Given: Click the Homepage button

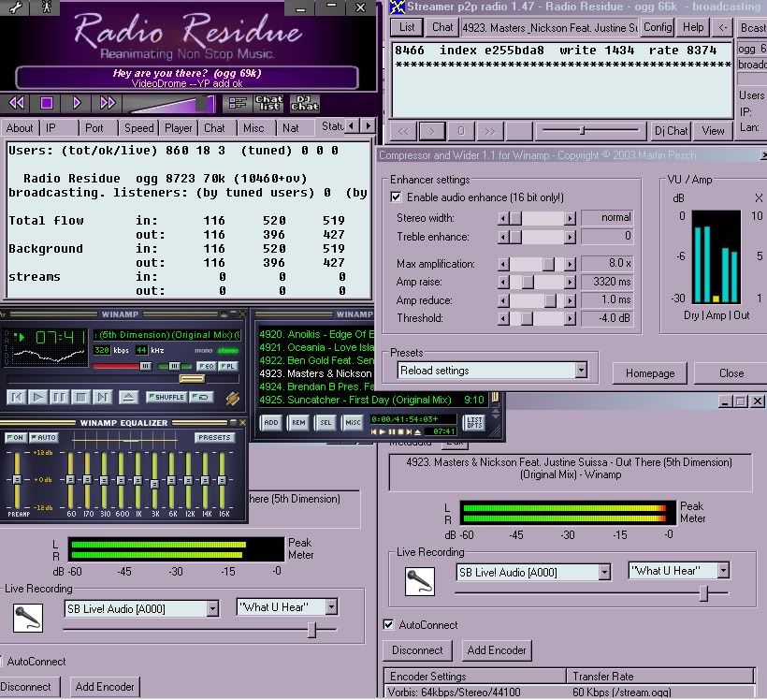Looking at the screenshot, I should [x=649, y=373].
